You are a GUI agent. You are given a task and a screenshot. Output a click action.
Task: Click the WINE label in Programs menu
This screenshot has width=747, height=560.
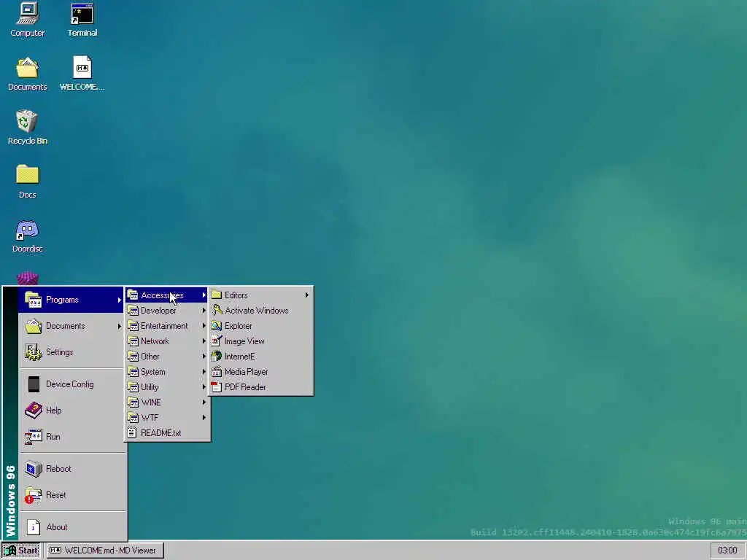151,402
